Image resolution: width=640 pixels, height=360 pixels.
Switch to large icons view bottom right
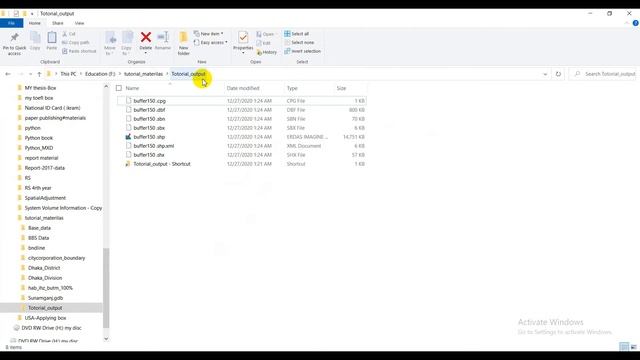tap(633, 347)
